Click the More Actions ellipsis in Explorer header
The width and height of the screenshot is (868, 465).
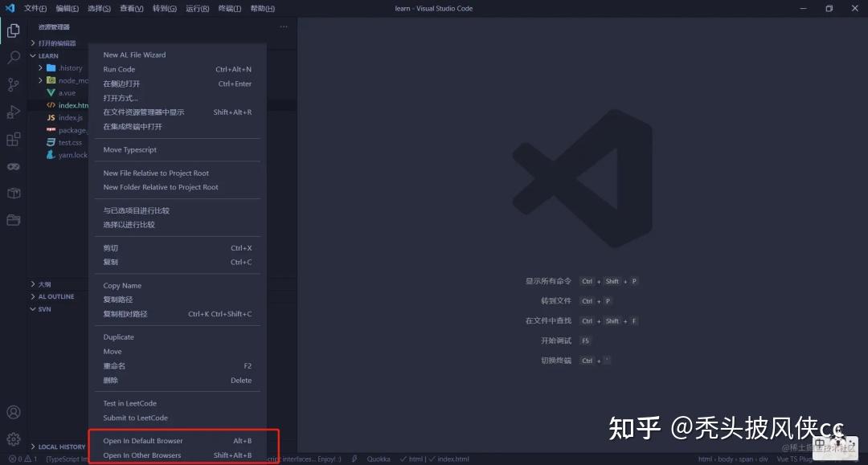pyautogui.click(x=283, y=27)
